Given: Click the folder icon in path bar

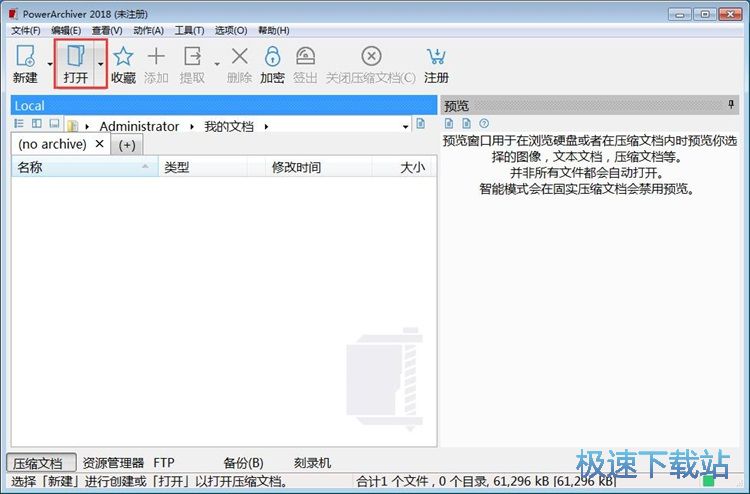Looking at the screenshot, I should click(72, 126).
